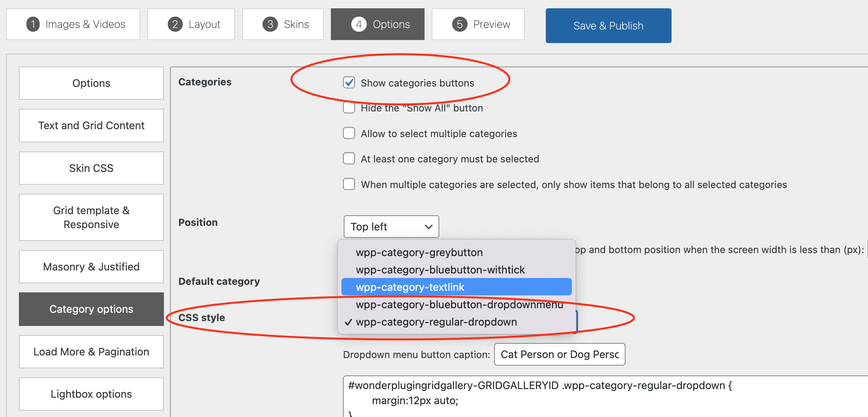Image resolution: width=868 pixels, height=417 pixels.
Task: Open the Skin CSS panel
Action: point(91,168)
